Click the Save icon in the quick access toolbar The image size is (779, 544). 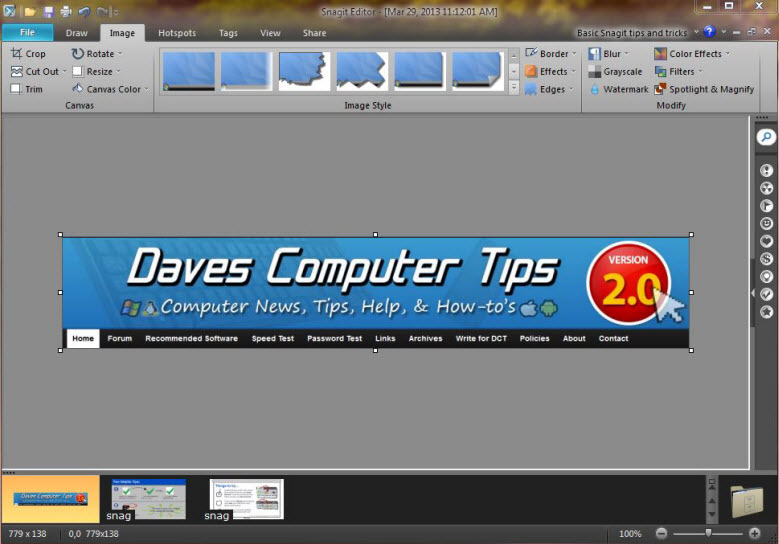(x=48, y=11)
